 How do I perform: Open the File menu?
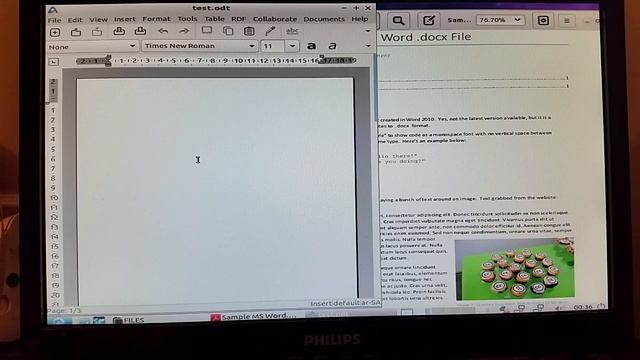tap(54, 20)
